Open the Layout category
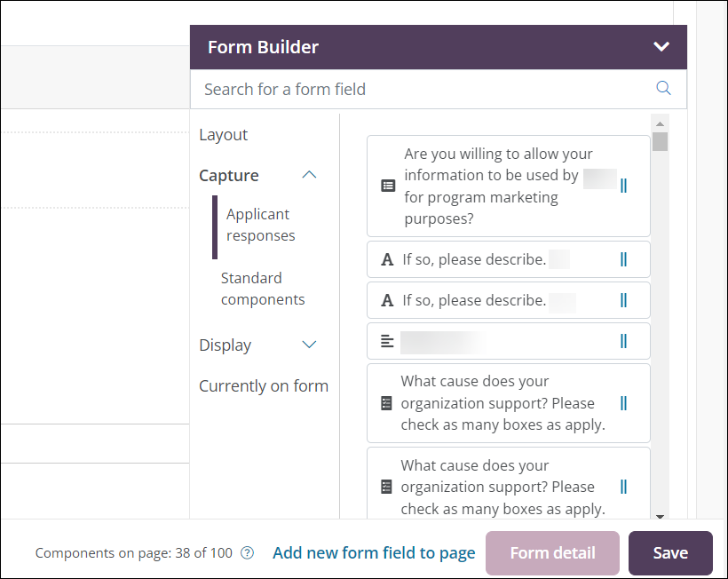 (x=224, y=134)
